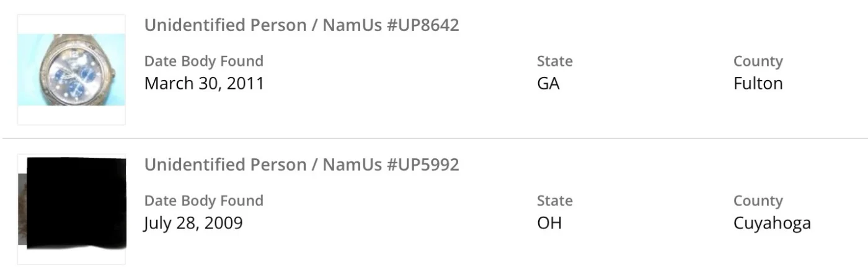
Task: Click the State label above GA
Action: tap(554, 61)
